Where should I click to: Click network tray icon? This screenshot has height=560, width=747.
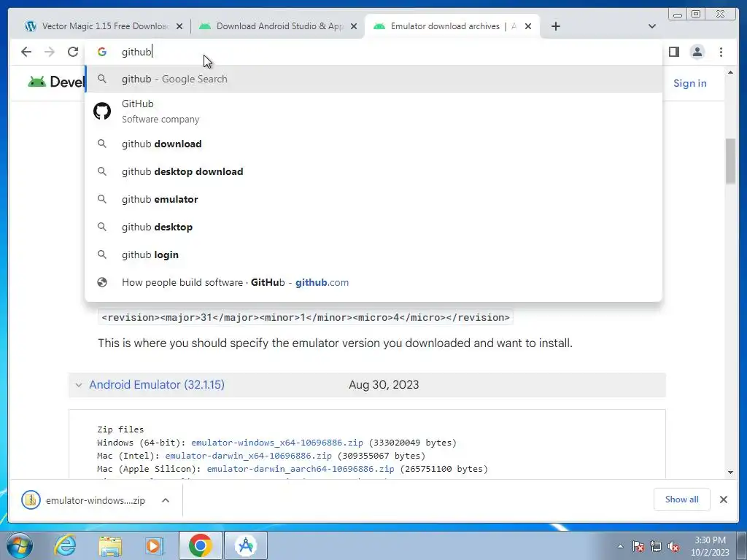[656, 546]
